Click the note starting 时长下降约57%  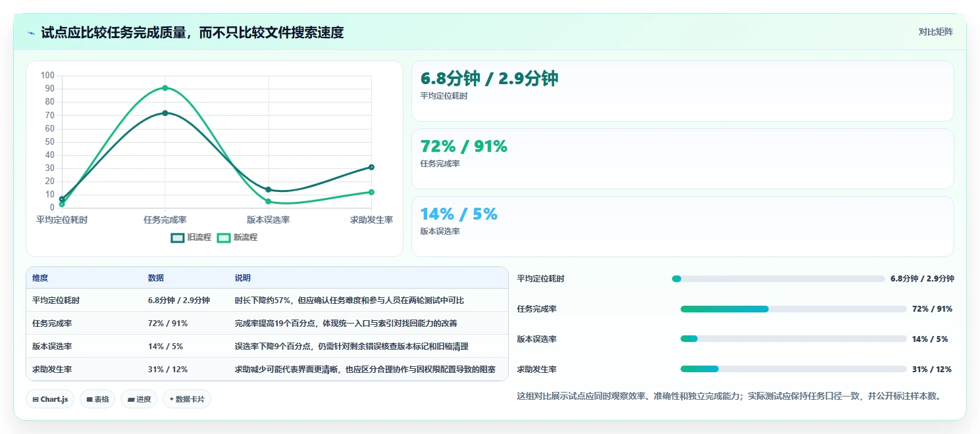coord(349,301)
